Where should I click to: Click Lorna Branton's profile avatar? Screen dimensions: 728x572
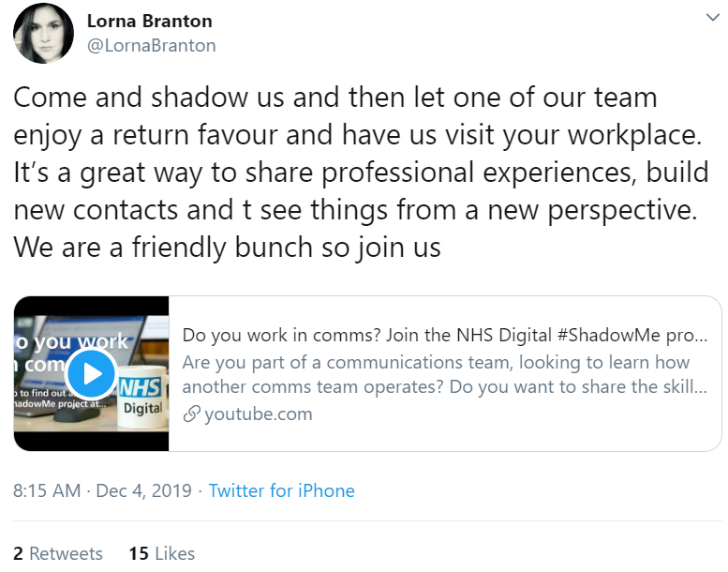pyautogui.click(x=43, y=33)
